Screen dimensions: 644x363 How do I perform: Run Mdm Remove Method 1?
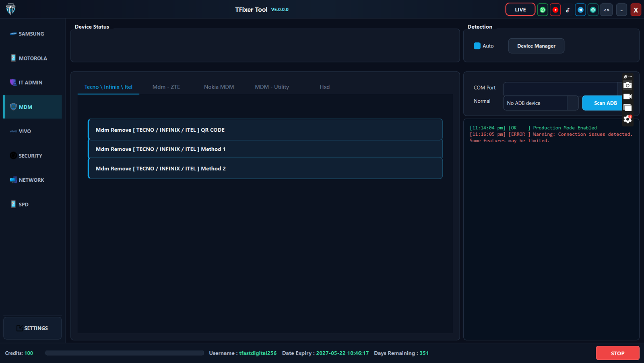click(x=265, y=149)
